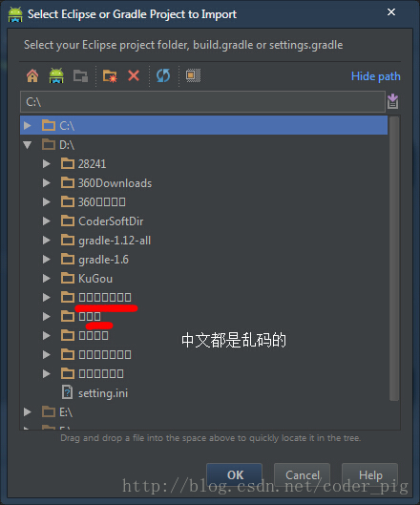Delete selected item with red X icon

tap(134, 76)
